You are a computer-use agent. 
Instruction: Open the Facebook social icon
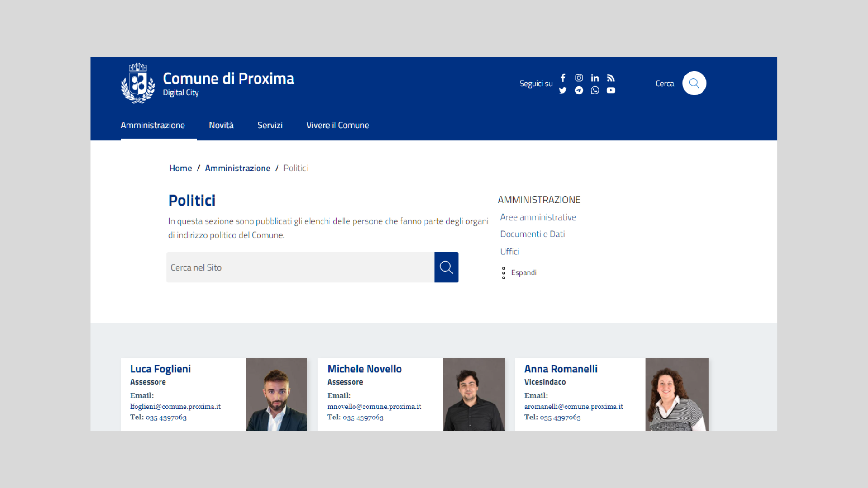tap(563, 78)
